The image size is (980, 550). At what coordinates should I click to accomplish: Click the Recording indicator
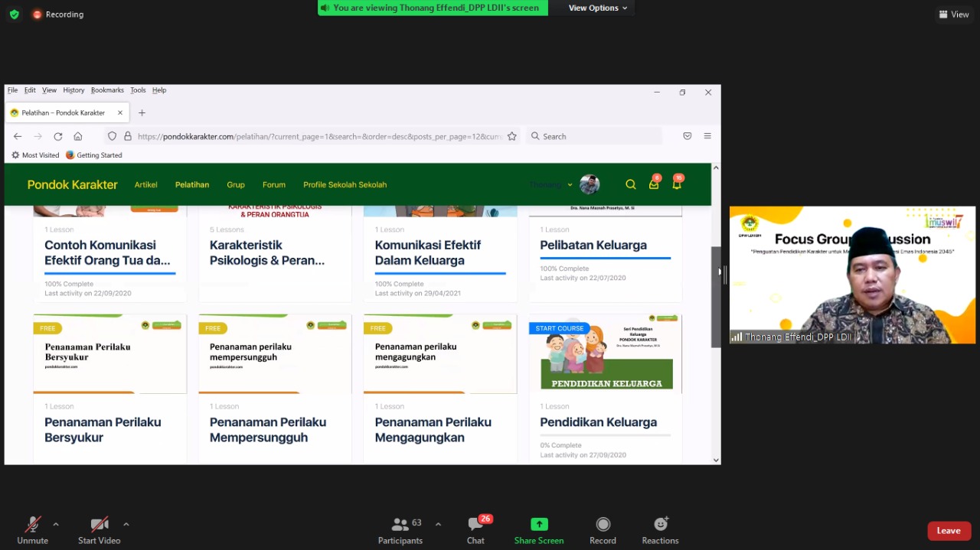pos(58,15)
